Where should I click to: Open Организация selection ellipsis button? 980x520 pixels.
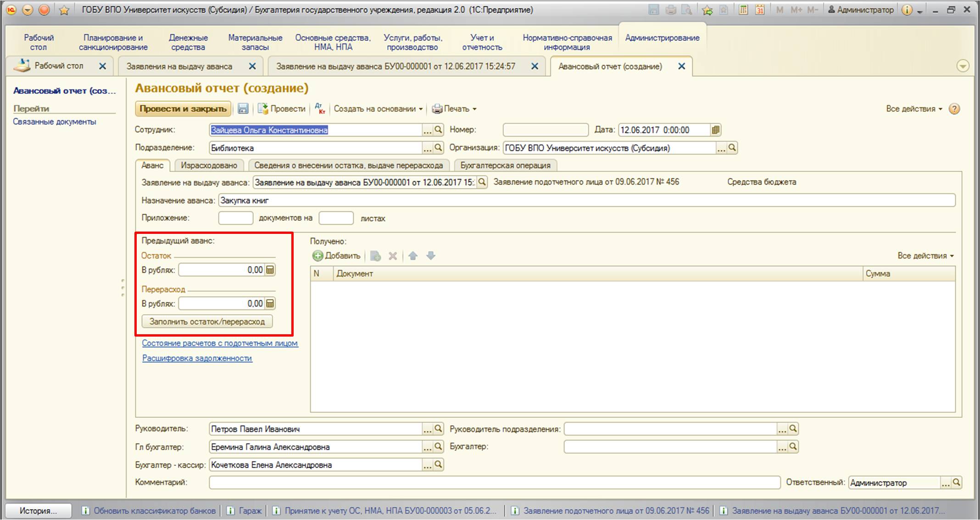pos(721,148)
